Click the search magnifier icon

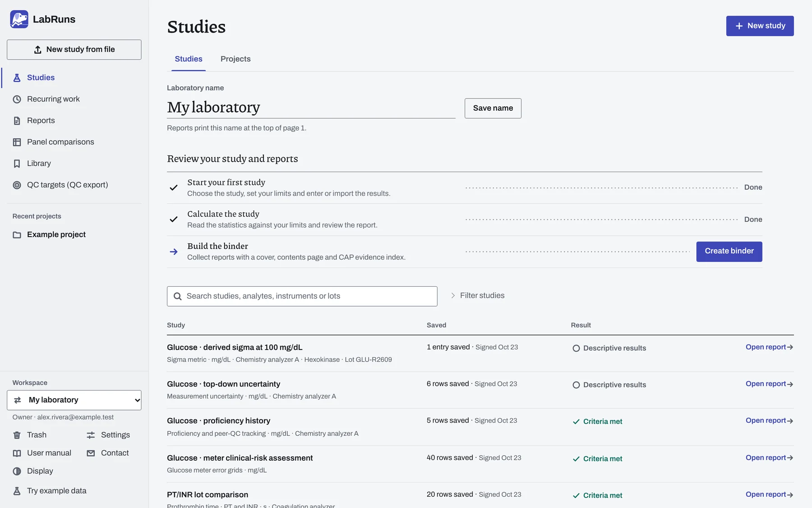(x=178, y=296)
